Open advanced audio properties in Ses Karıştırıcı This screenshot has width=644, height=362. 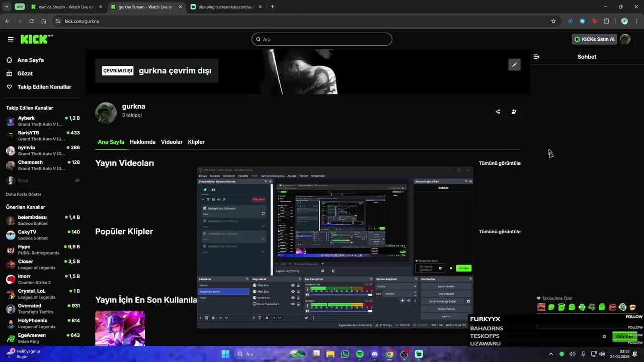tap(306, 318)
